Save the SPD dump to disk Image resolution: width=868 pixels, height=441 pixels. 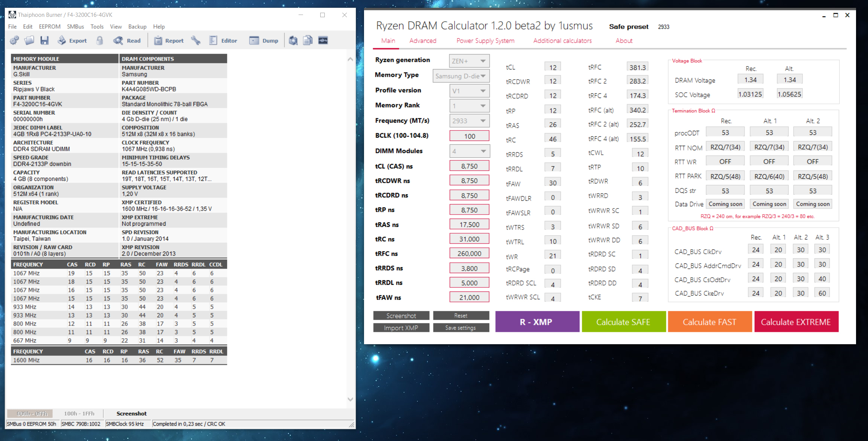45,40
